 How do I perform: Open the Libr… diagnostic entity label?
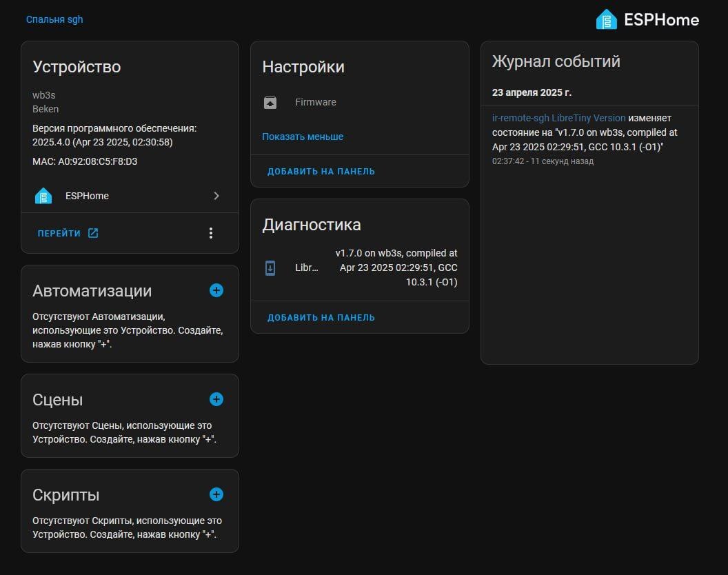307,268
